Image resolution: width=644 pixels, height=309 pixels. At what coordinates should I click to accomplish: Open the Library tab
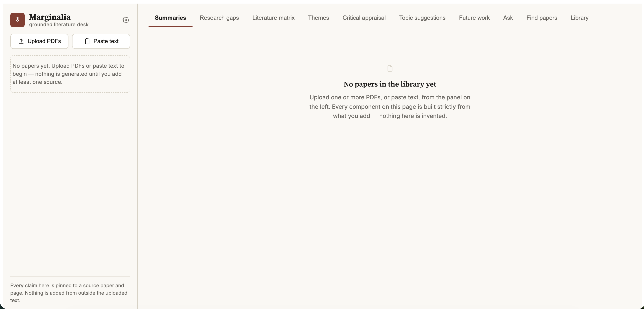[x=579, y=18]
